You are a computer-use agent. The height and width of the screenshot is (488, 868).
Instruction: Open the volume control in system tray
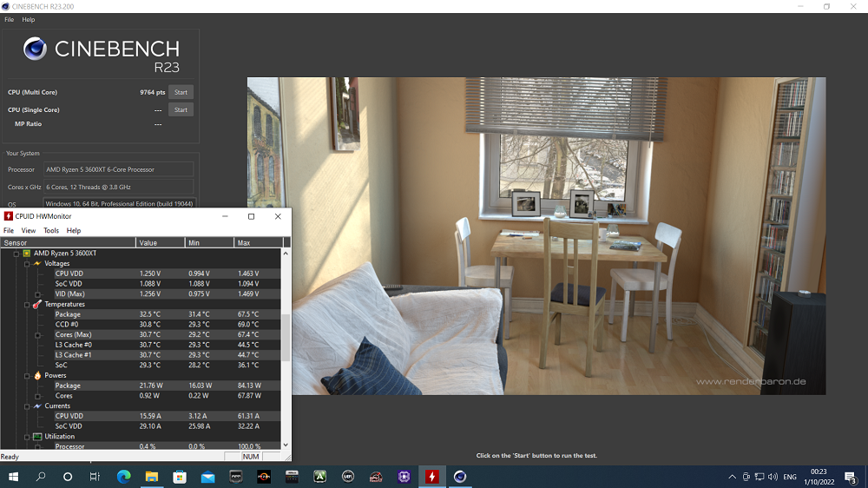pos(773,477)
